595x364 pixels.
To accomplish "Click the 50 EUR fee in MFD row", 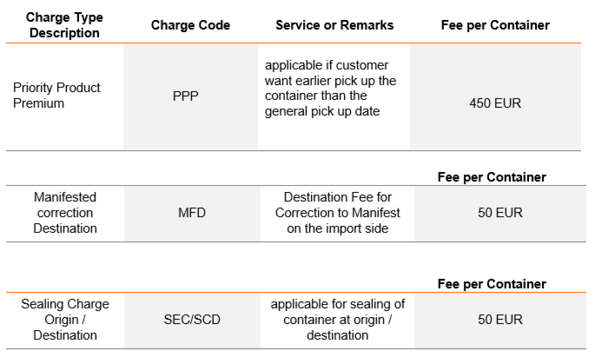I will point(500,213).
